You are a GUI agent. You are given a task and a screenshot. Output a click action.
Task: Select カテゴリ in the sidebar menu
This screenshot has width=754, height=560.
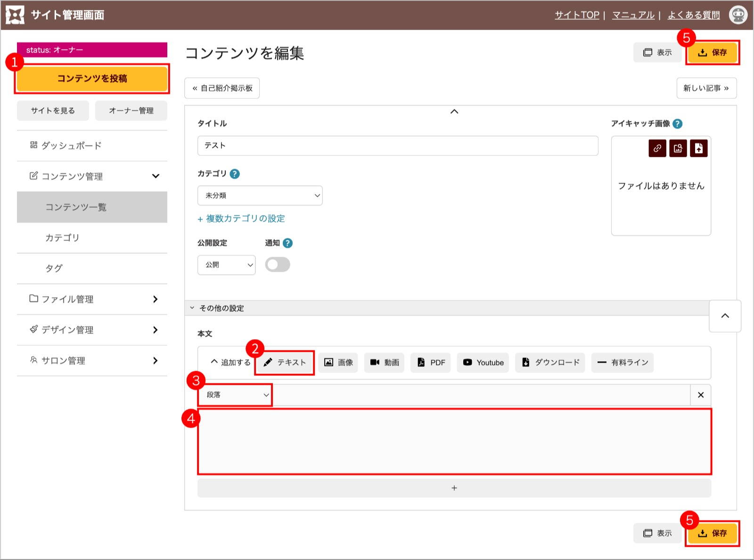62,238
